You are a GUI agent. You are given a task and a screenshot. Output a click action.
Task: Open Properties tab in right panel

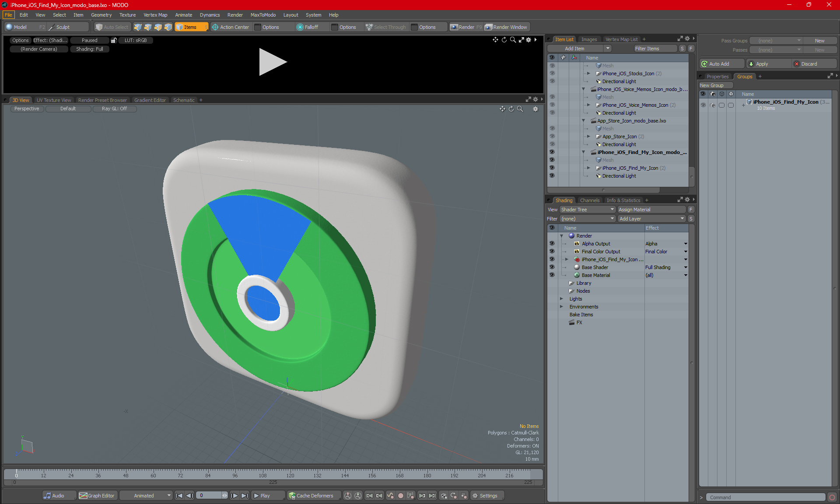[717, 77]
